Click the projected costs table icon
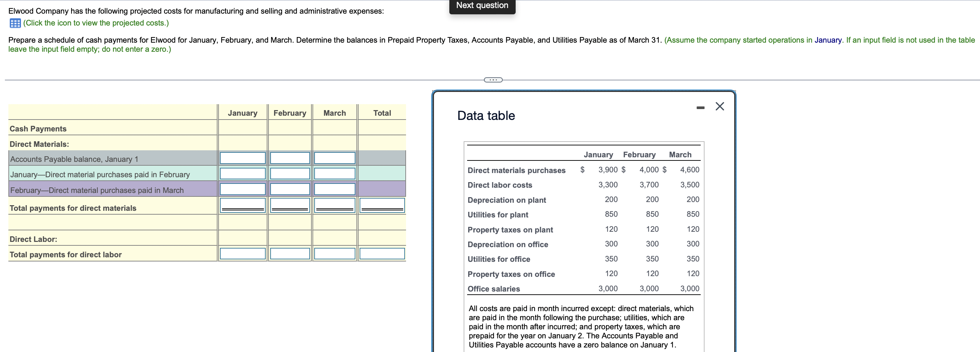The image size is (980, 352). pyautogui.click(x=15, y=23)
